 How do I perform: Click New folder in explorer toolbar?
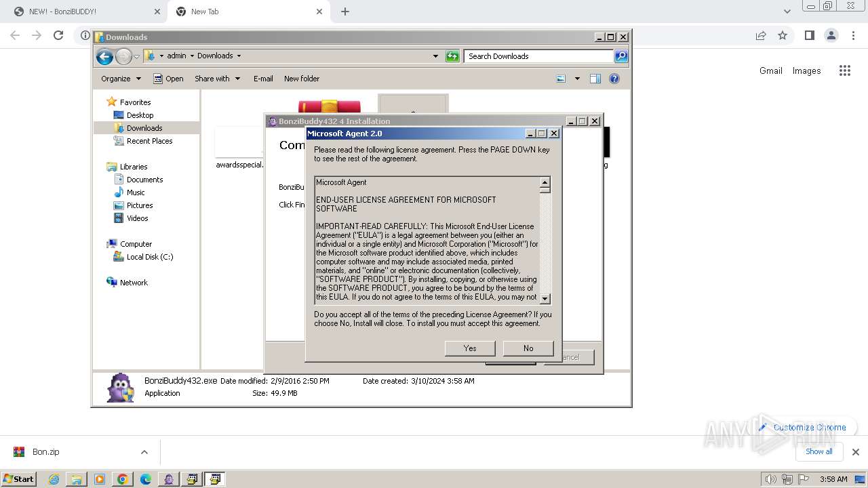pos(302,79)
